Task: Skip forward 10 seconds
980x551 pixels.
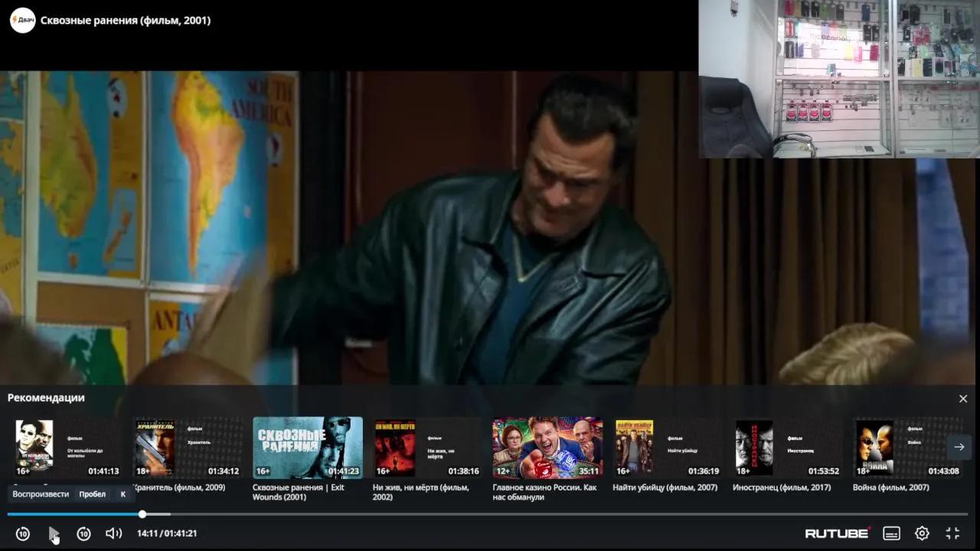Action: click(83, 533)
